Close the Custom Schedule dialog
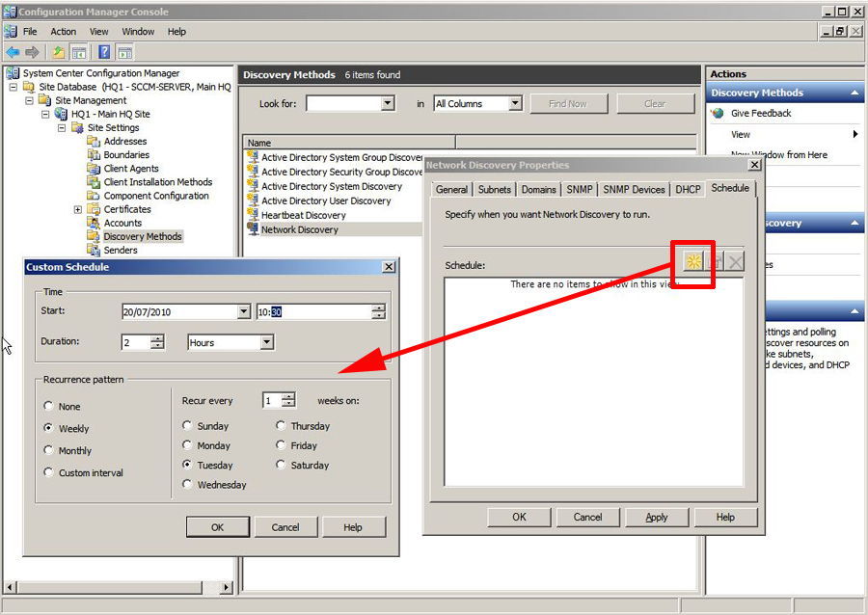 tap(390, 267)
